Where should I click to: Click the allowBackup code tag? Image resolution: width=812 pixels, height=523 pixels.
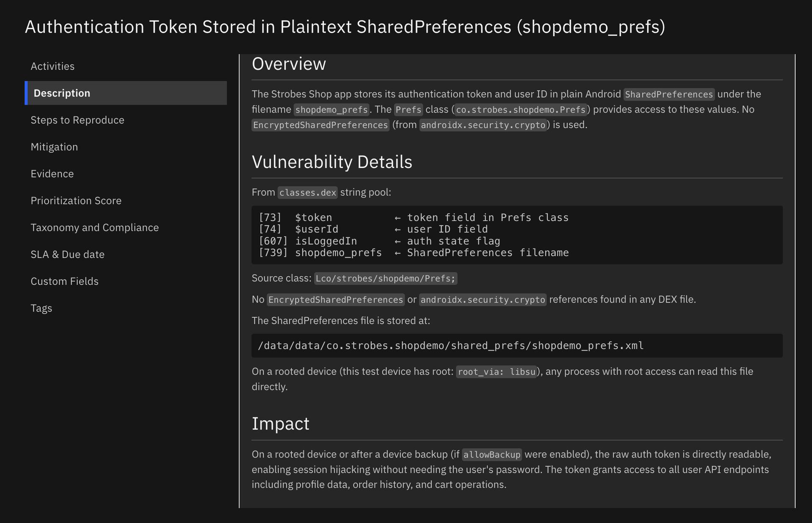[x=492, y=455]
